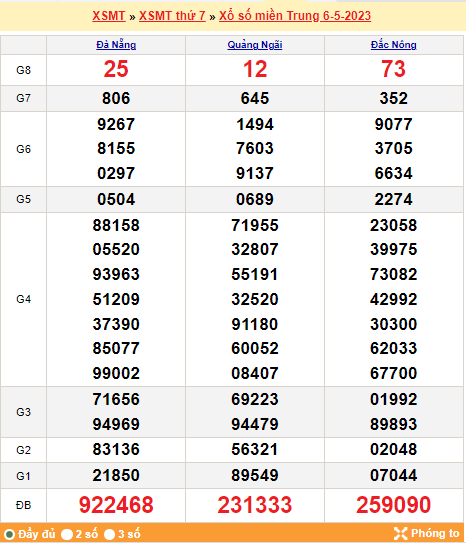This screenshot has width=466, height=543.
Task: Open the XSMT thứ 7 link
Action: (172, 16)
